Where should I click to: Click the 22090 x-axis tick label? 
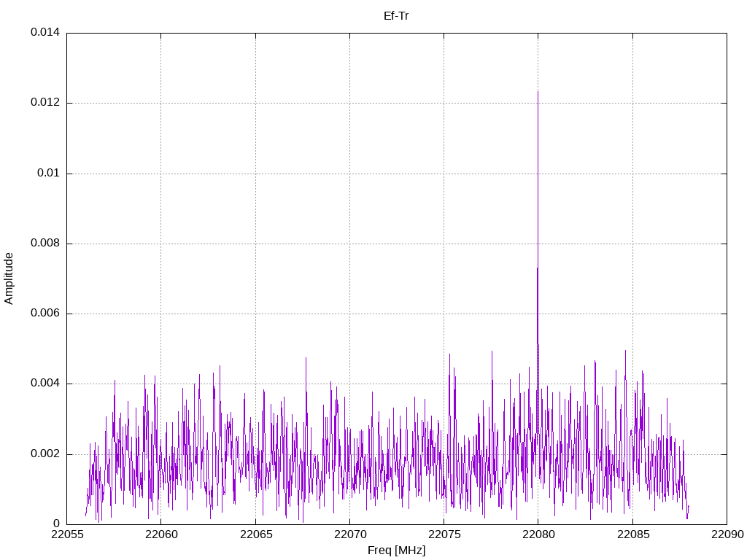click(727, 535)
